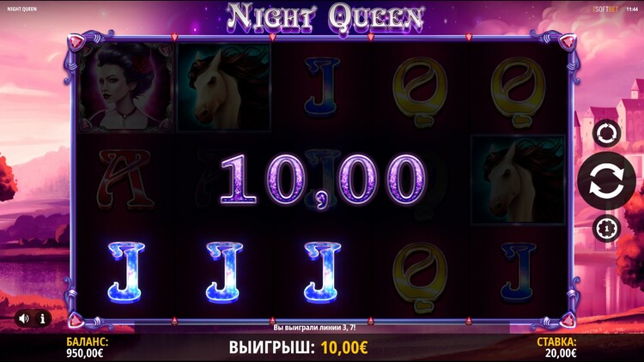Click the large spin button
The image size is (644, 362).
click(606, 181)
